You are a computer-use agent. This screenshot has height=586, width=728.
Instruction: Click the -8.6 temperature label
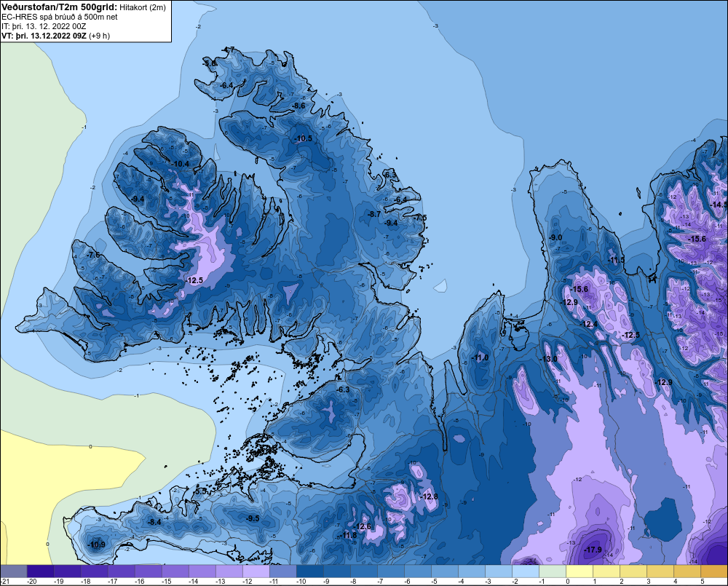[x=298, y=106]
